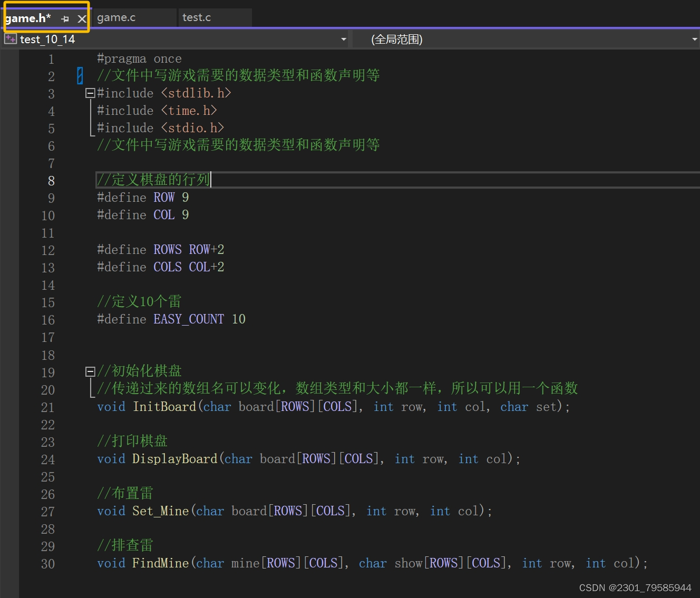Viewport: 700px width, 598px height.
Task: Click 'EASY_COUNT' macro name
Action: point(189,319)
